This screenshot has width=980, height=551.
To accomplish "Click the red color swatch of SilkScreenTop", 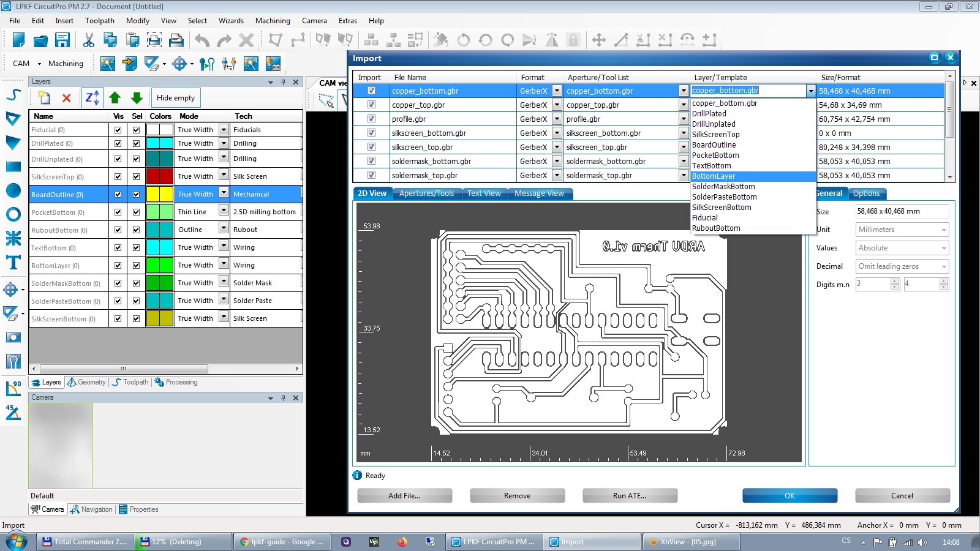I will [x=160, y=176].
